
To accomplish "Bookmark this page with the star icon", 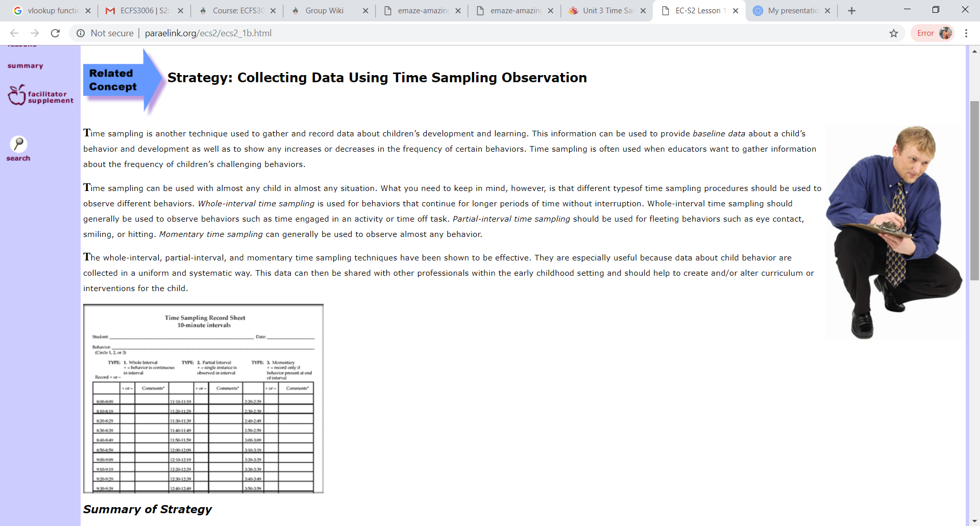I will tap(894, 33).
